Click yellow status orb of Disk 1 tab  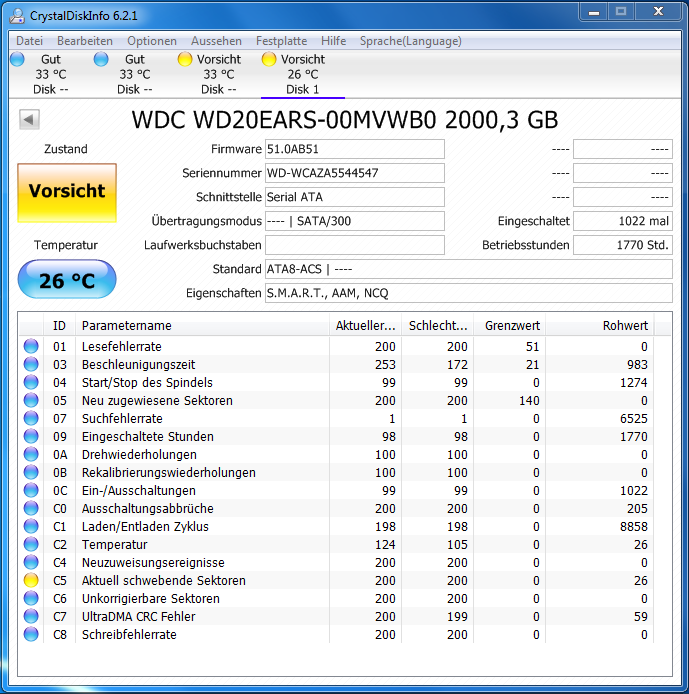(269, 59)
